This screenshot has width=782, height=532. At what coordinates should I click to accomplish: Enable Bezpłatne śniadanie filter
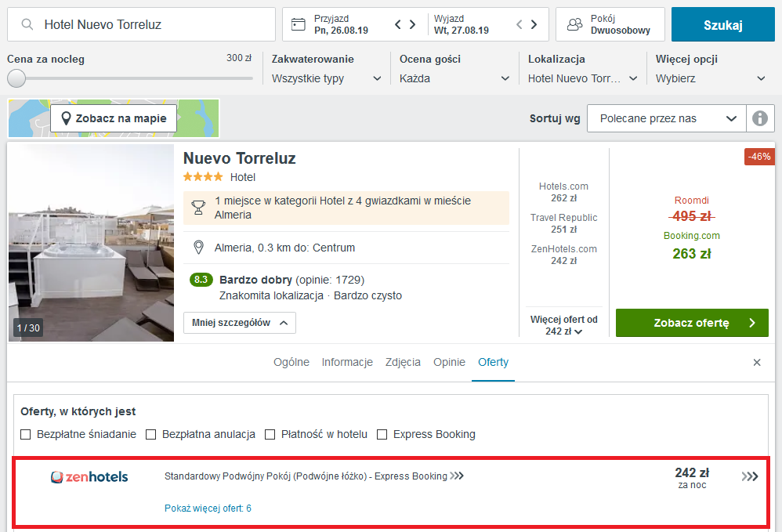pos(25,434)
